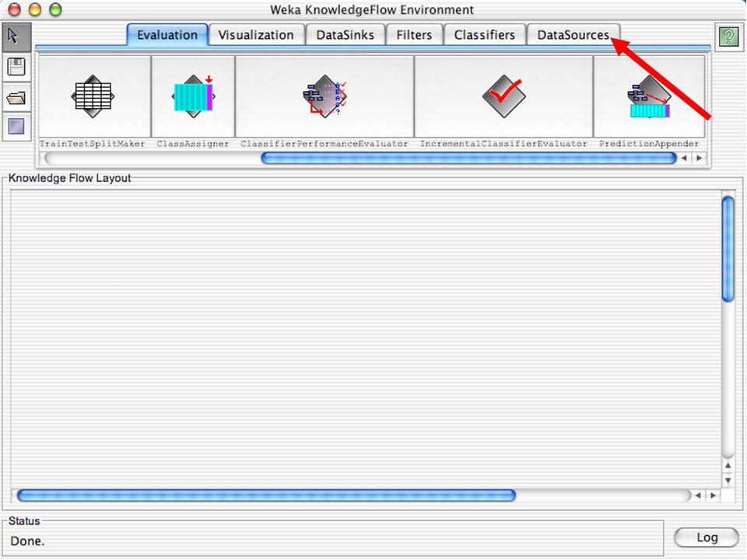Open the help question mark icon
Screen dimensions: 747x560
pyautogui.click(x=728, y=37)
